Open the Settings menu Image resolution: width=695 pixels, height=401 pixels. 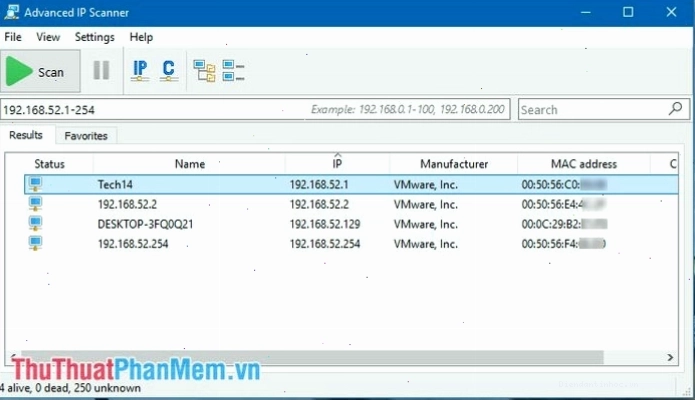click(94, 37)
